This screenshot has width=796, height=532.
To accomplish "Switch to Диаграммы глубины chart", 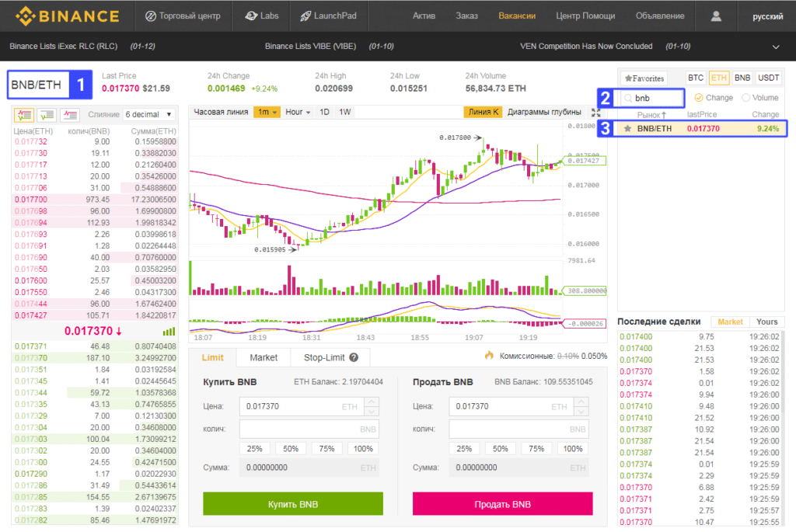I will (544, 112).
